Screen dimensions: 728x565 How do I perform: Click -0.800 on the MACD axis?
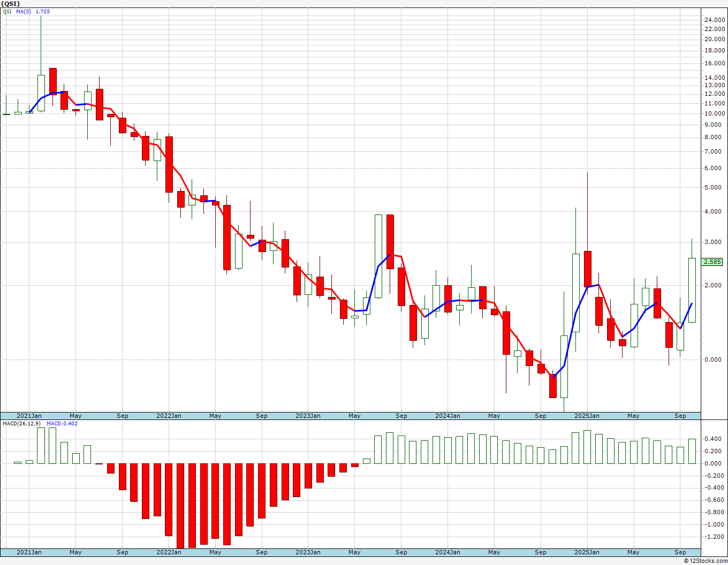pyautogui.click(x=715, y=512)
